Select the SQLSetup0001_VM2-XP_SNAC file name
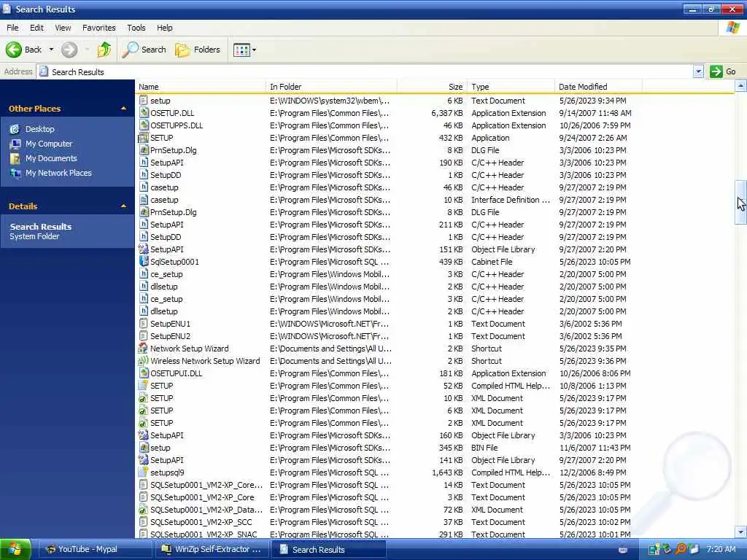 coord(204,534)
